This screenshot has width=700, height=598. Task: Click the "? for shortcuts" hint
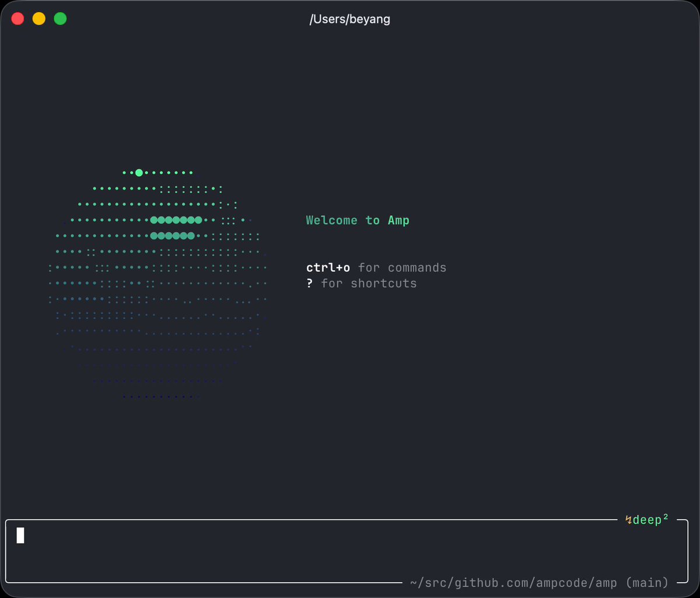pyautogui.click(x=362, y=284)
